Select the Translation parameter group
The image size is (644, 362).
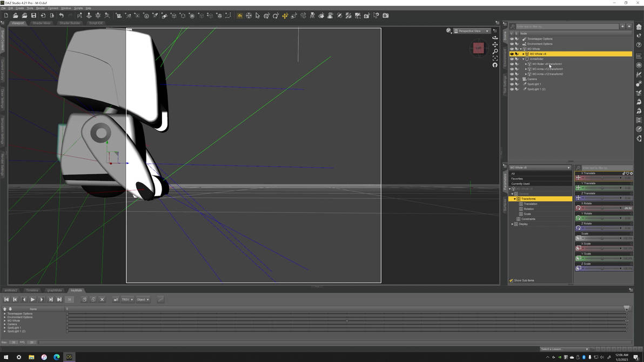(530, 204)
